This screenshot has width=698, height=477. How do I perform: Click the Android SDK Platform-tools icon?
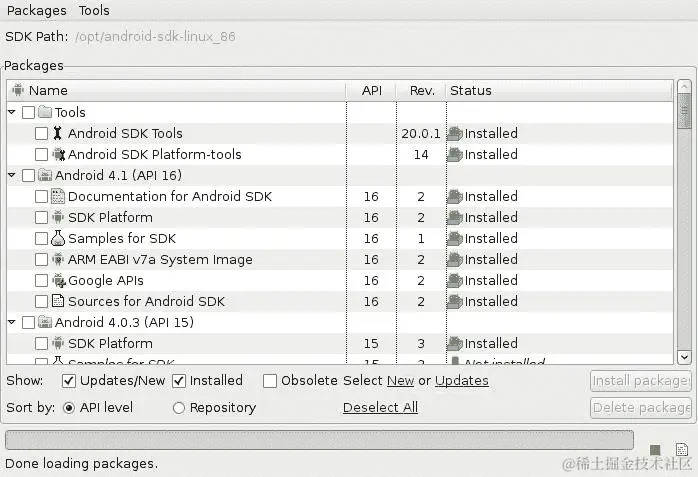click(58, 155)
